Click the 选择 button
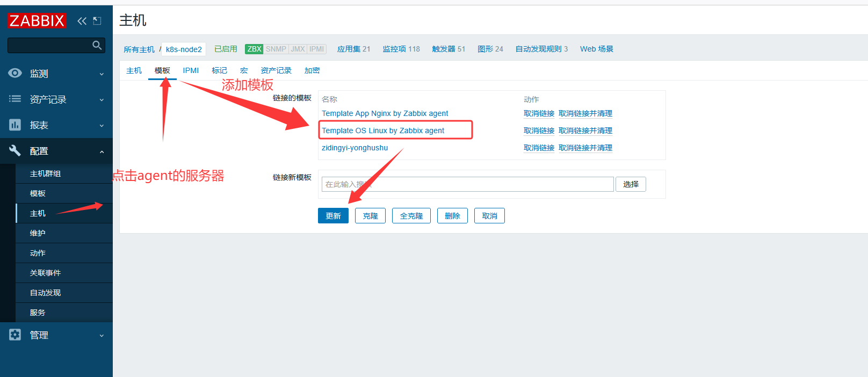 (631, 184)
